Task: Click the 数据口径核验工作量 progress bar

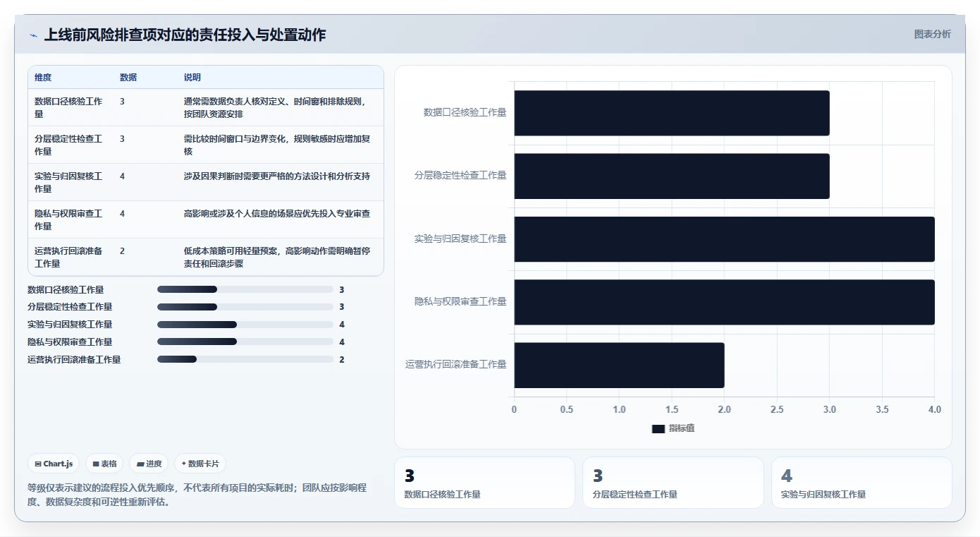Action: coord(245,289)
